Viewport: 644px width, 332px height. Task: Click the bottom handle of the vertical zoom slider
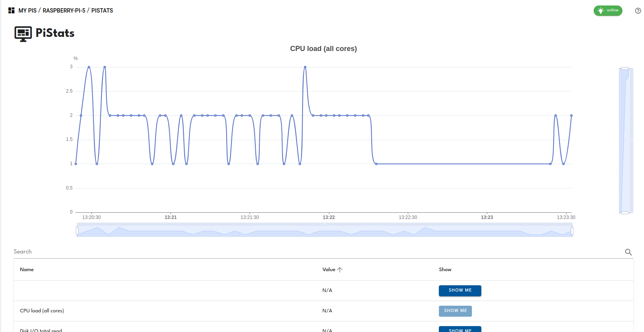click(625, 213)
